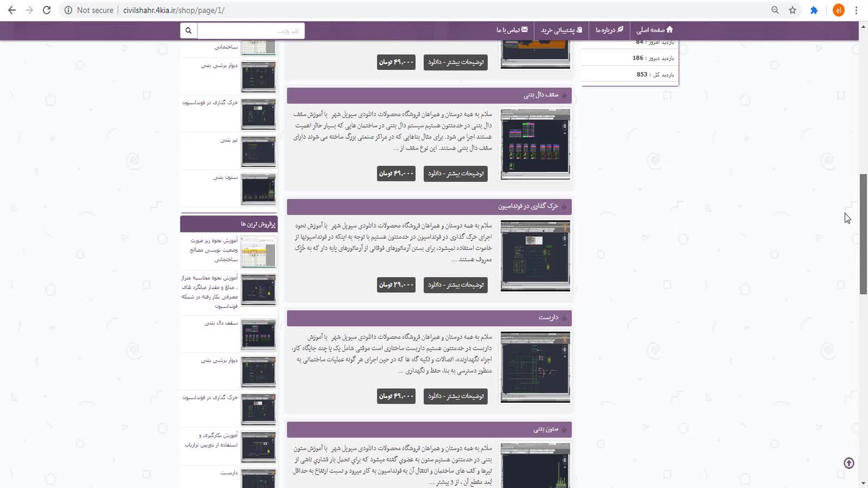Viewport: 868px width, 488px height.
Task: Click the ستون بتنی product header title
Action: [x=545, y=429]
